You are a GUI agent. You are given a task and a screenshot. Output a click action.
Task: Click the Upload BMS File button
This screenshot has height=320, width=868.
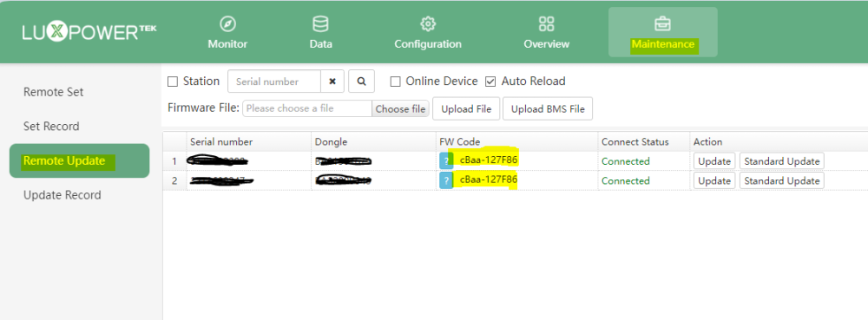pyautogui.click(x=548, y=109)
